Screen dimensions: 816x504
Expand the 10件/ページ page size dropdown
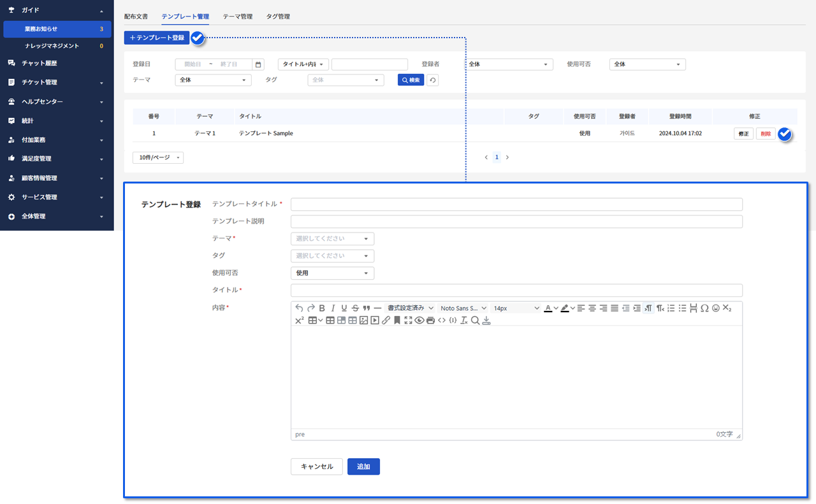[157, 157]
